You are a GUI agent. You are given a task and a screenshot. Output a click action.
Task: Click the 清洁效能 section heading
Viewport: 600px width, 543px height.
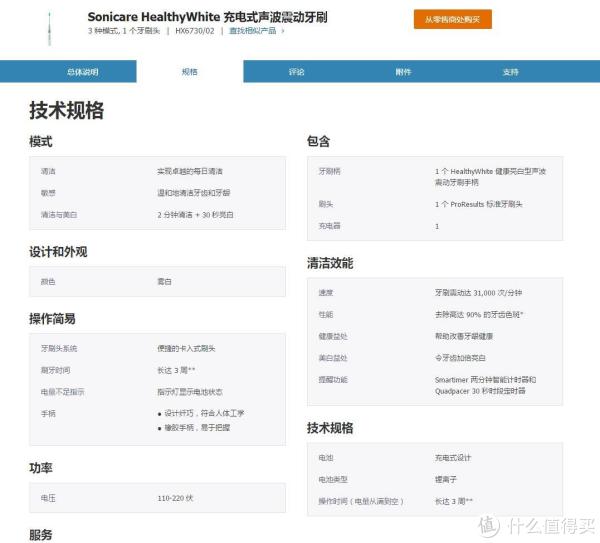pos(330,263)
